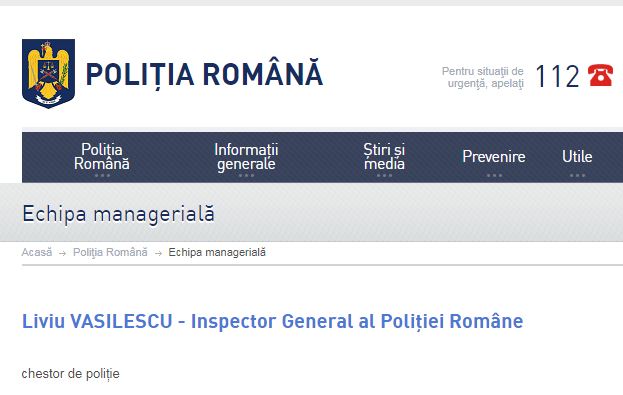Click the POLIȚIA ROMÂNĂ site title
The width and height of the screenshot is (623, 395).
(204, 74)
